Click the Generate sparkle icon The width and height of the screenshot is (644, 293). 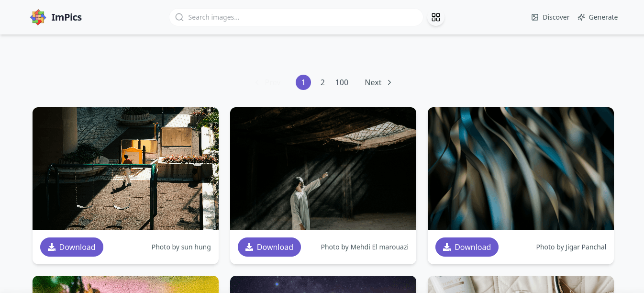tap(581, 17)
